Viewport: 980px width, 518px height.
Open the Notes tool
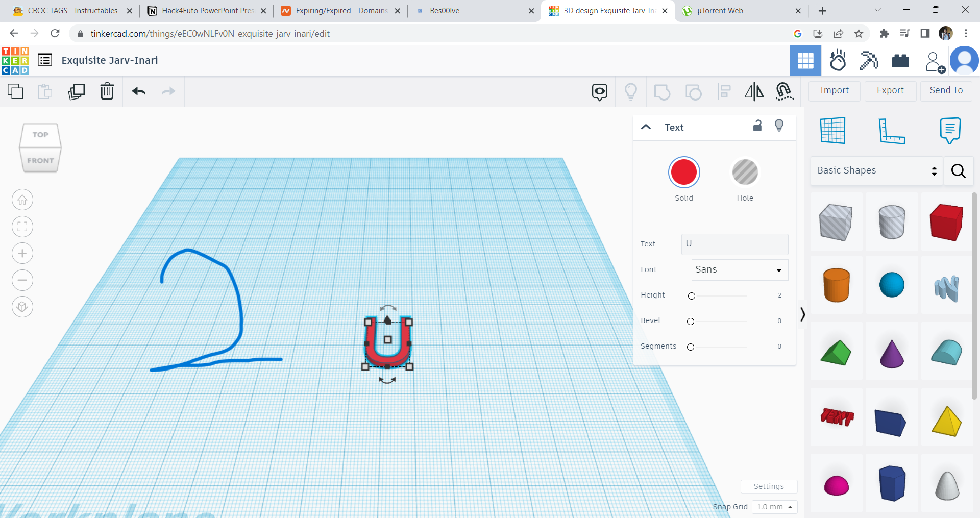(x=950, y=131)
